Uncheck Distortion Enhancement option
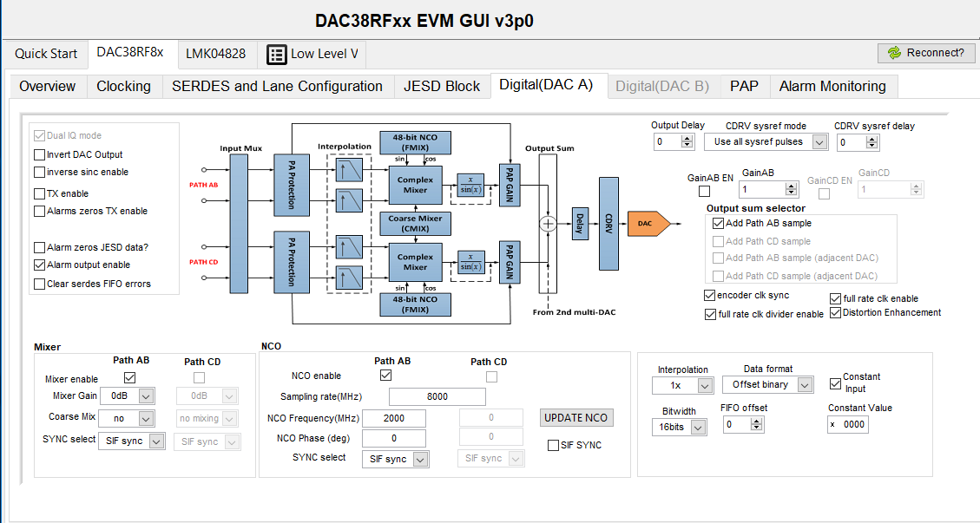 point(836,312)
